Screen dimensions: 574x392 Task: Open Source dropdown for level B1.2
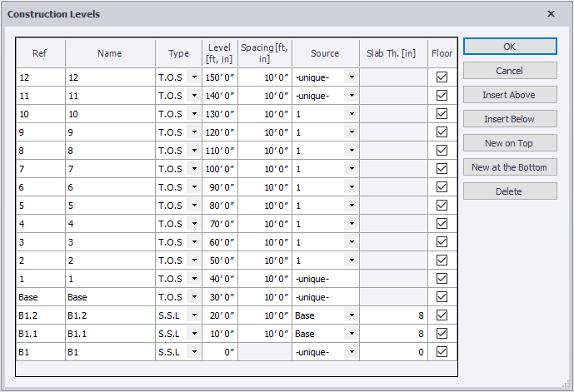[x=352, y=315]
